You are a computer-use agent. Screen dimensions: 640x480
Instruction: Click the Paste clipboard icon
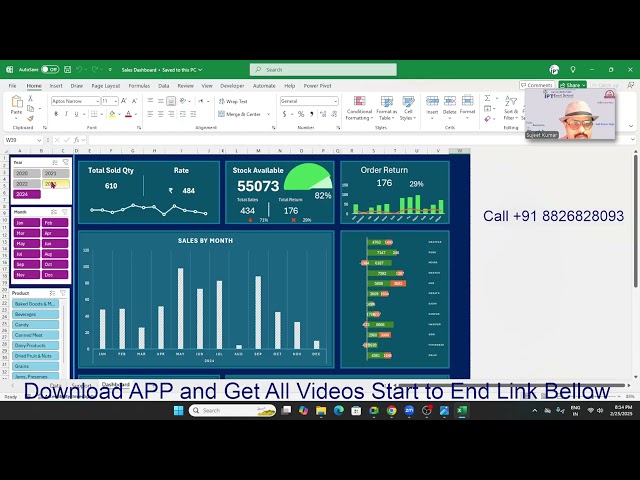(x=16, y=105)
